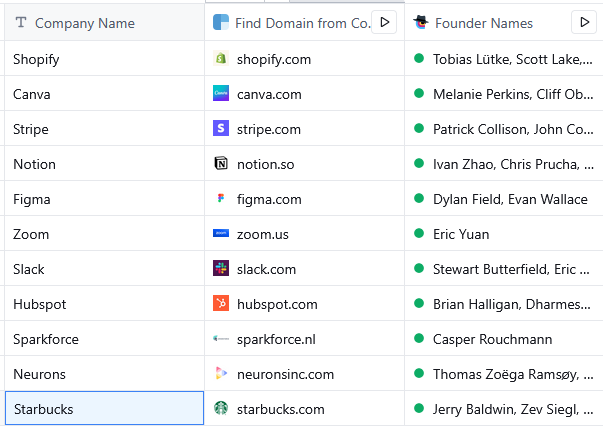
Task: Click the sparkforce.nl domain text
Action: [x=276, y=340]
